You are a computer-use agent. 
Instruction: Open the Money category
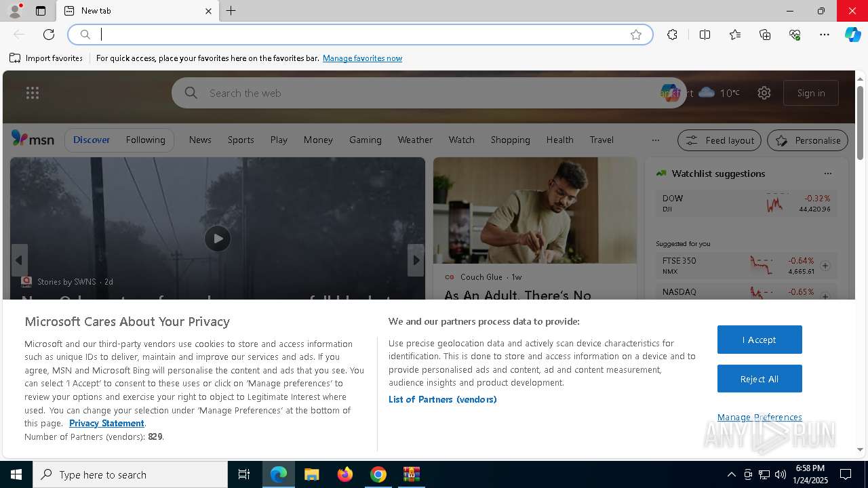(x=318, y=140)
